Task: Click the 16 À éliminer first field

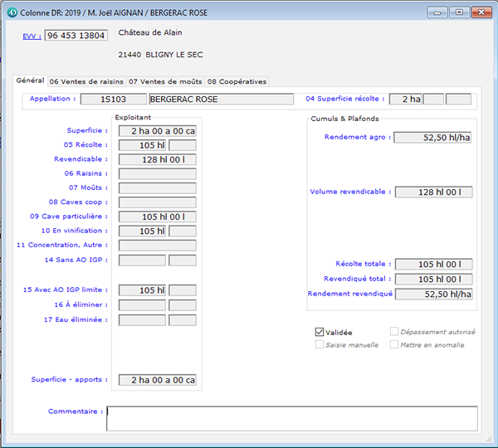Action: click(142, 305)
